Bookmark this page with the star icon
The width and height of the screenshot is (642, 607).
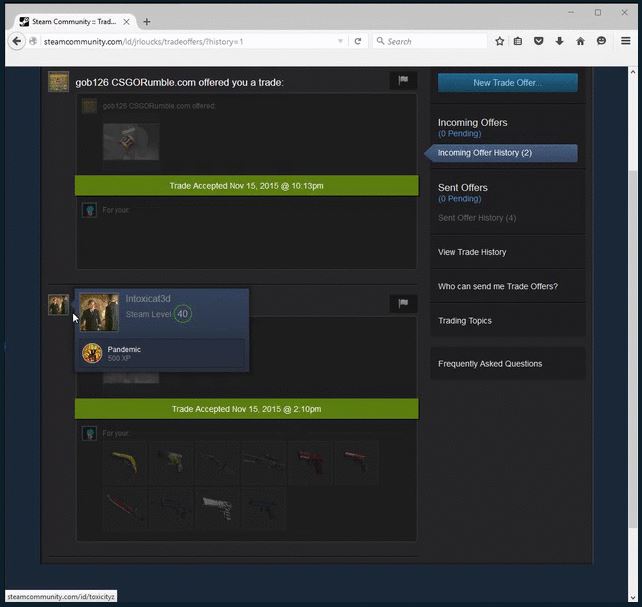click(499, 41)
